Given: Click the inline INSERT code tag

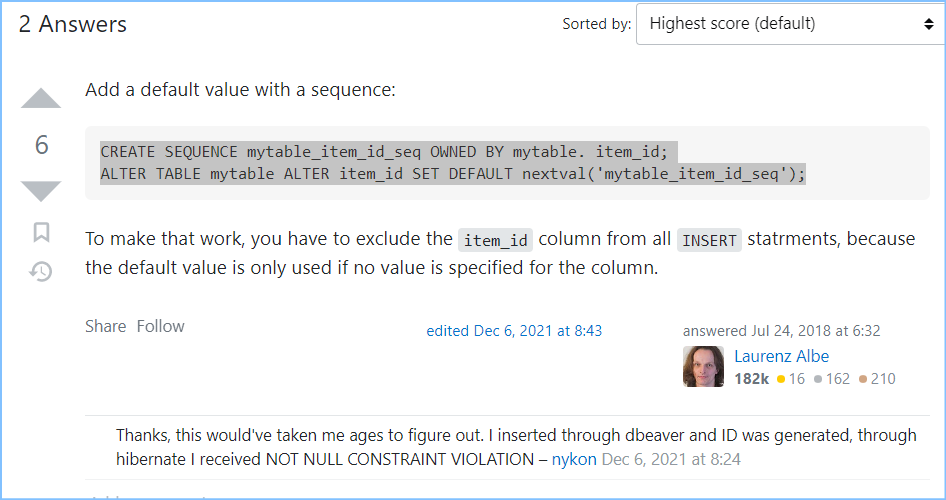Looking at the screenshot, I should pyautogui.click(x=709, y=240).
